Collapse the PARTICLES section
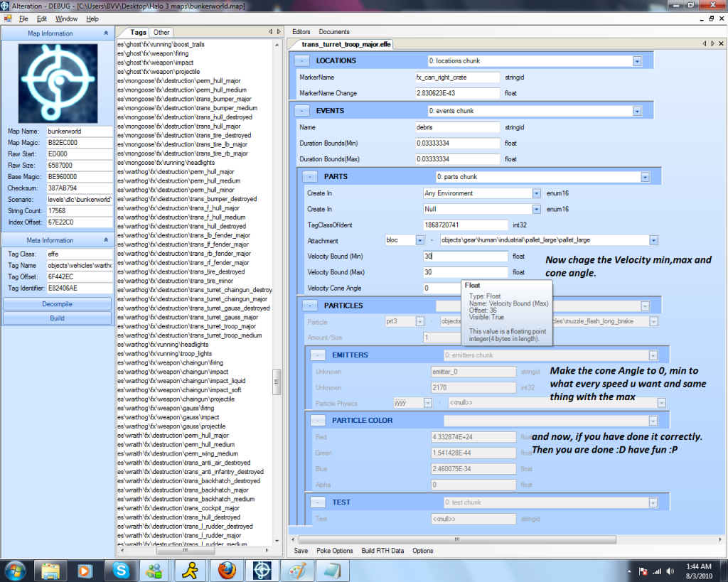This screenshot has width=728, height=582. click(x=310, y=306)
